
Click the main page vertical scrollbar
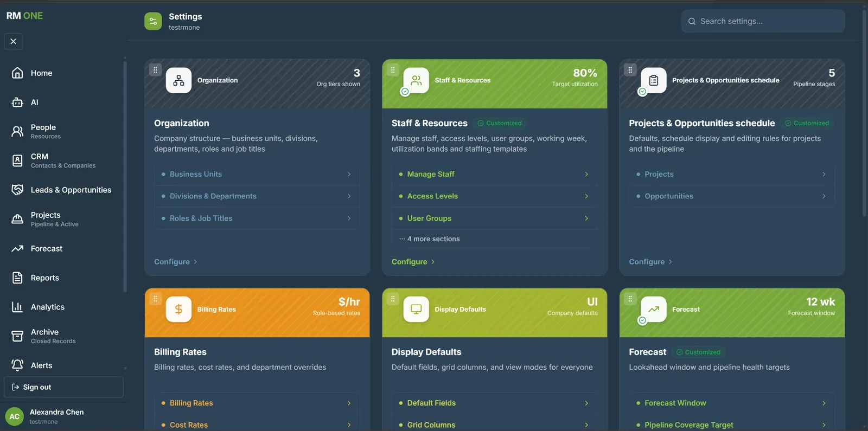coord(864,113)
